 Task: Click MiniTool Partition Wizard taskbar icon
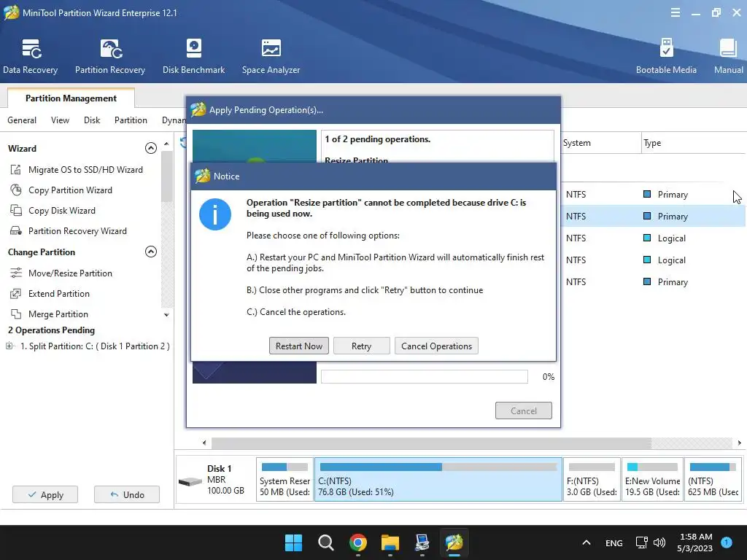click(454, 542)
